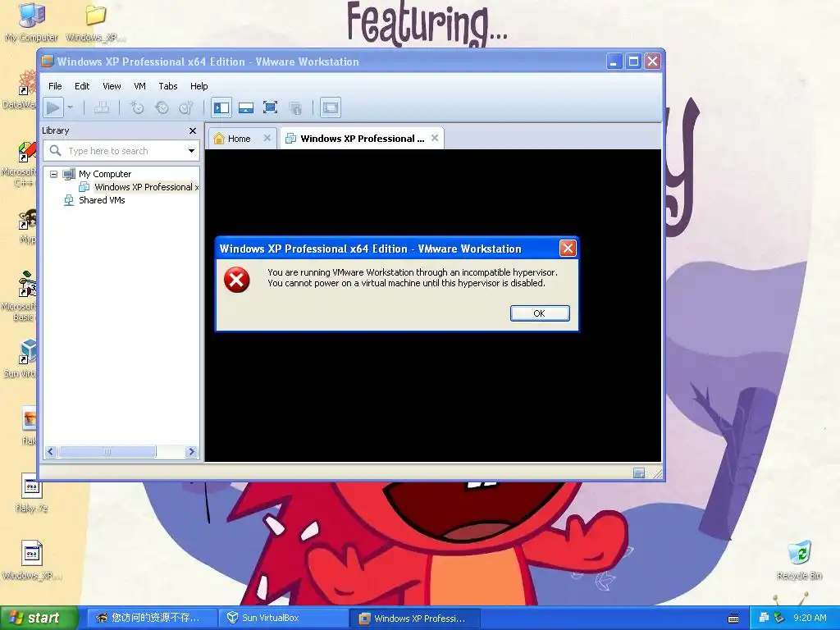Take a snapshot with the clock-plus toolbar icon
Viewport: 840px width, 630px height.
[138, 107]
